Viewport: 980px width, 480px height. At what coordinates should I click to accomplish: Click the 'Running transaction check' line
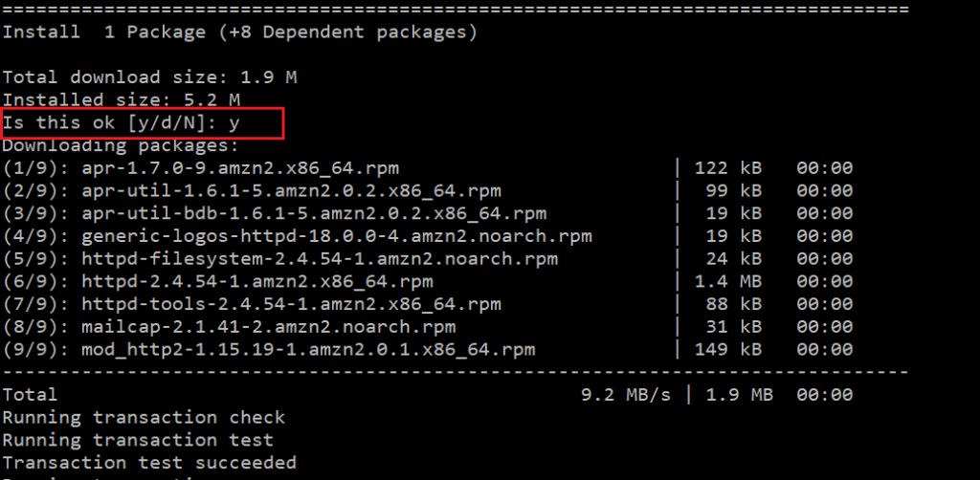(x=144, y=418)
